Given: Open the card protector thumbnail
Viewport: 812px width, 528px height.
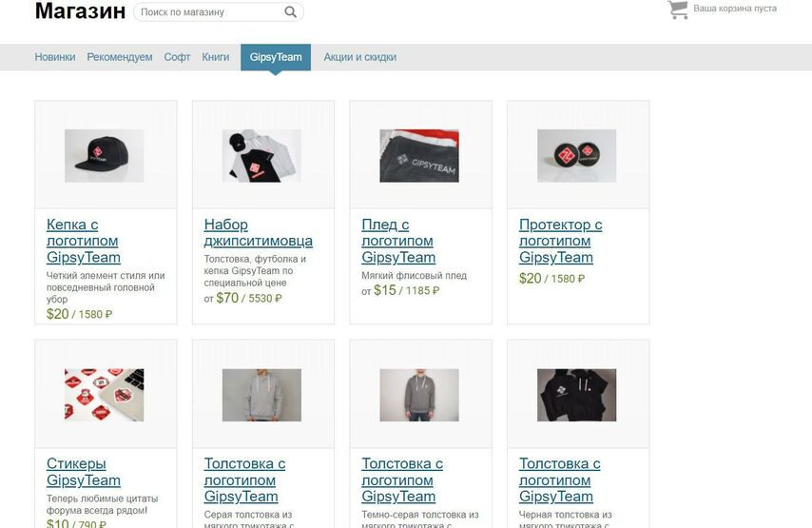Looking at the screenshot, I should click(576, 155).
